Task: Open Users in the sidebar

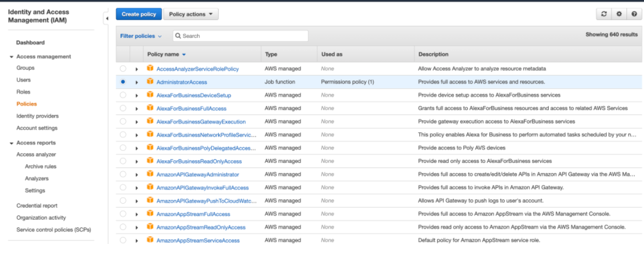Action: (23, 80)
